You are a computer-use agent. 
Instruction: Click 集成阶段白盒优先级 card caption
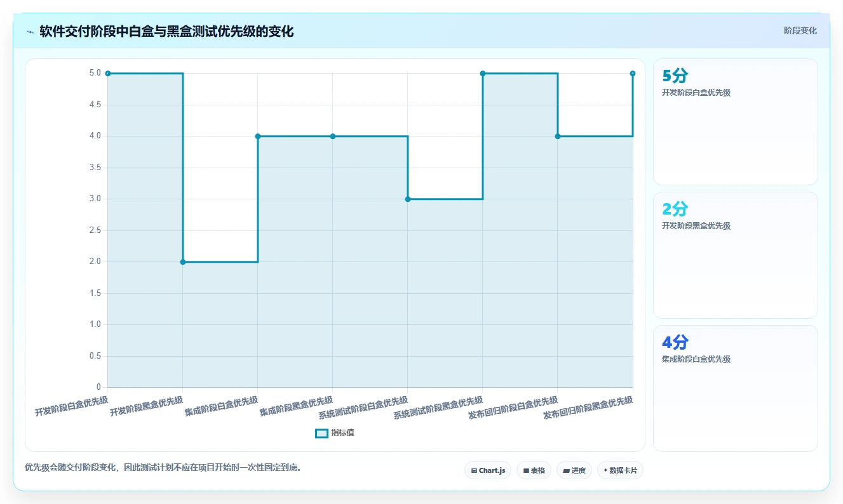696,359
